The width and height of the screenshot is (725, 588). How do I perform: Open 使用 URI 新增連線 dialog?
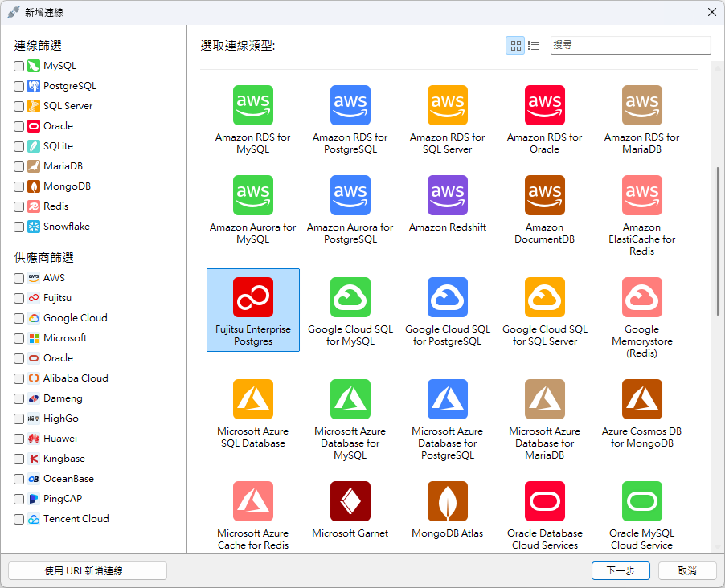[x=88, y=570]
